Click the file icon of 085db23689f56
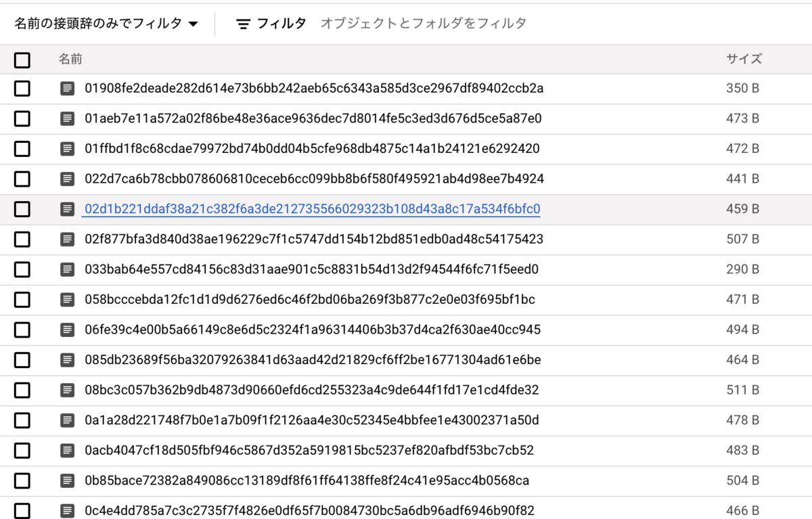Screen dimensions: 812x519 (67, 360)
